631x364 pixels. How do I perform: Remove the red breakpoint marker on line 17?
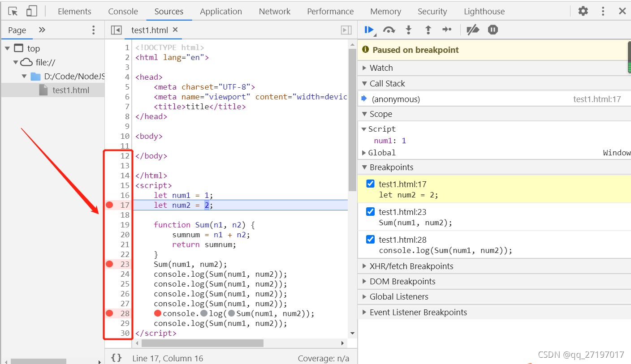109,205
